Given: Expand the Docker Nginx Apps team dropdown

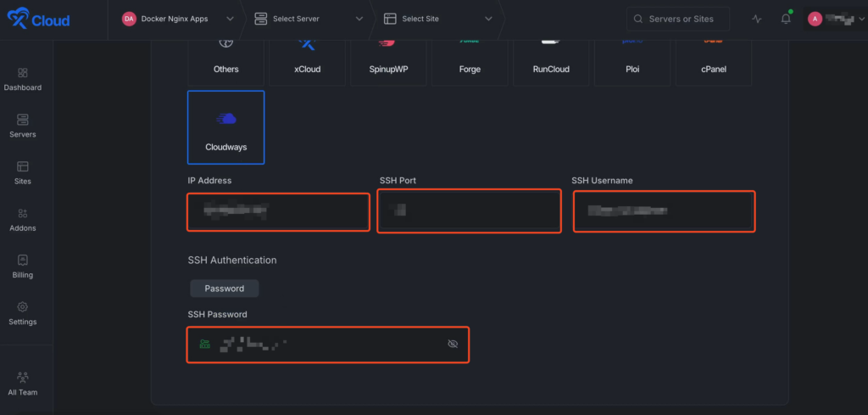Looking at the screenshot, I should point(178,19).
